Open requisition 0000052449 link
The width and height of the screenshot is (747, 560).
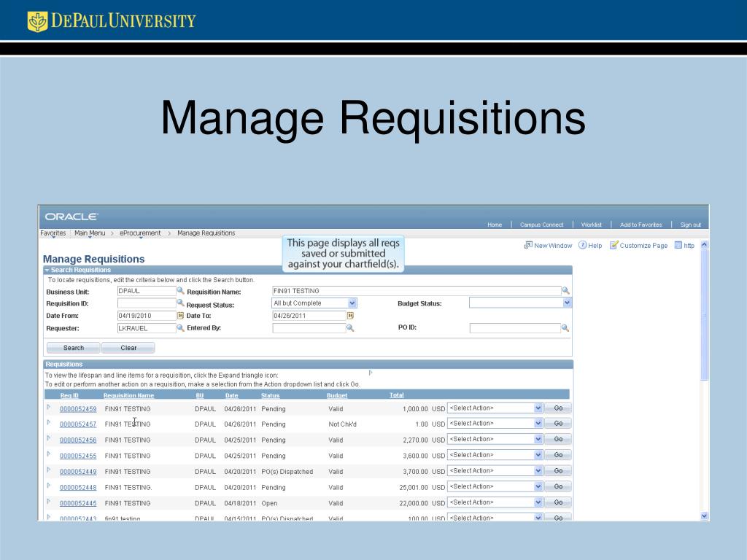point(78,472)
